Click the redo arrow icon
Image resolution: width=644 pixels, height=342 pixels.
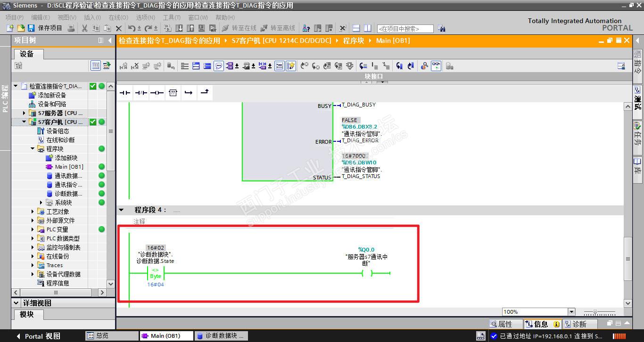pos(148,28)
